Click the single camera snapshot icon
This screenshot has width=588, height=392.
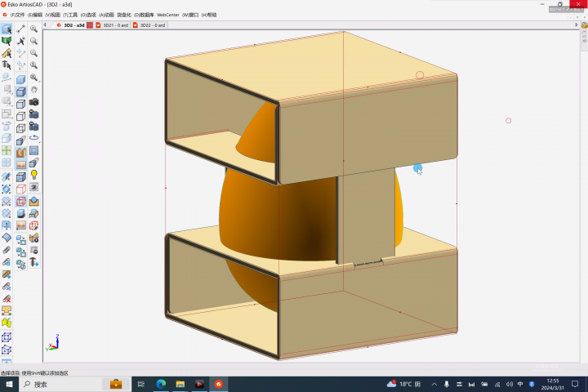pyautogui.click(x=34, y=101)
